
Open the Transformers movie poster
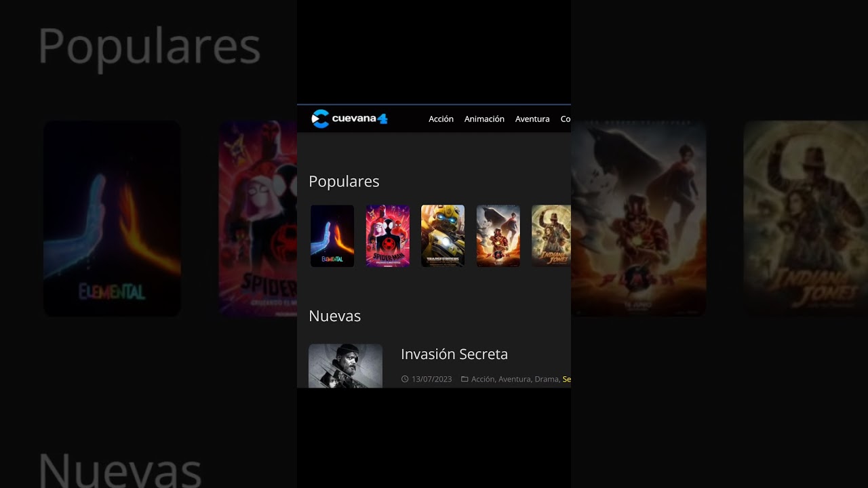pyautogui.click(x=443, y=236)
